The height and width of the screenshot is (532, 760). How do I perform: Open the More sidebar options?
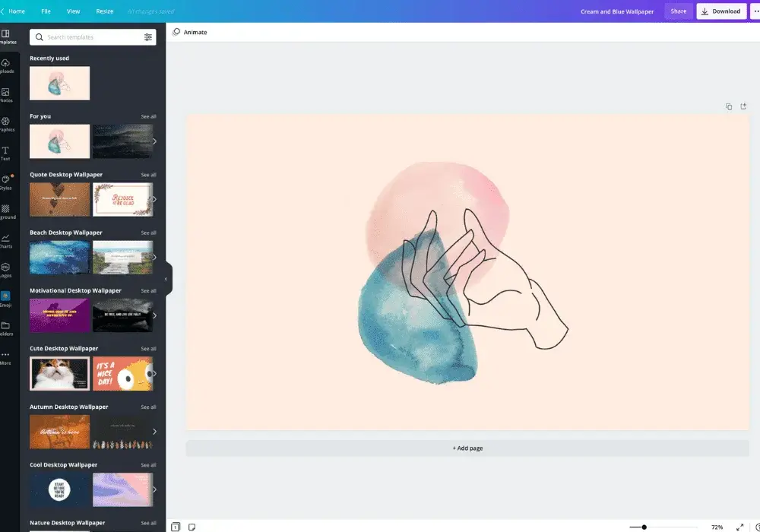(6, 358)
